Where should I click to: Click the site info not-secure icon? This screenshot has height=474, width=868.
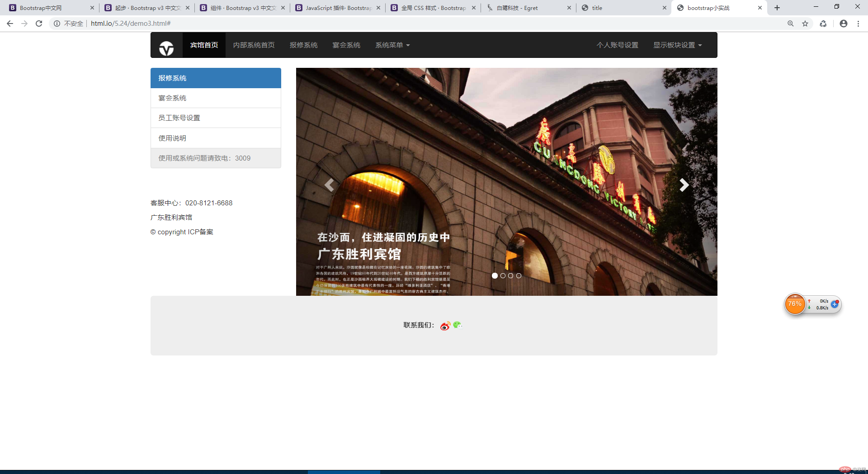[x=57, y=24]
